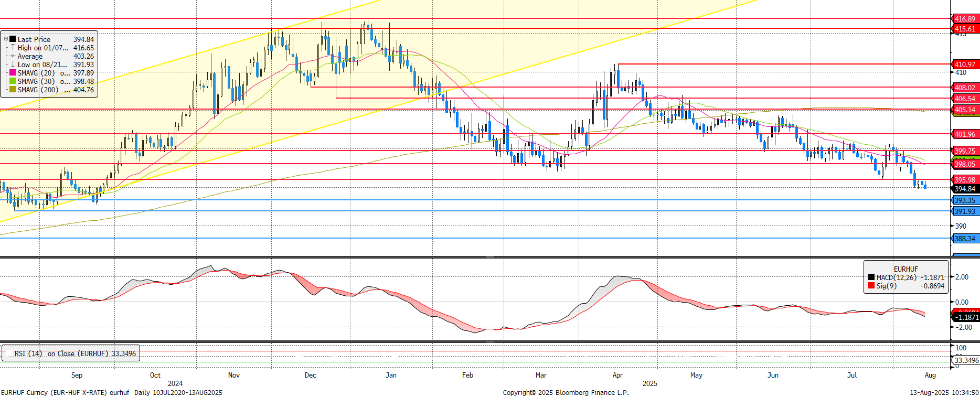This screenshot has width=980, height=397.
Task: Select the 'Low on 08/21...' legend row
Action: tap(42, 65)
